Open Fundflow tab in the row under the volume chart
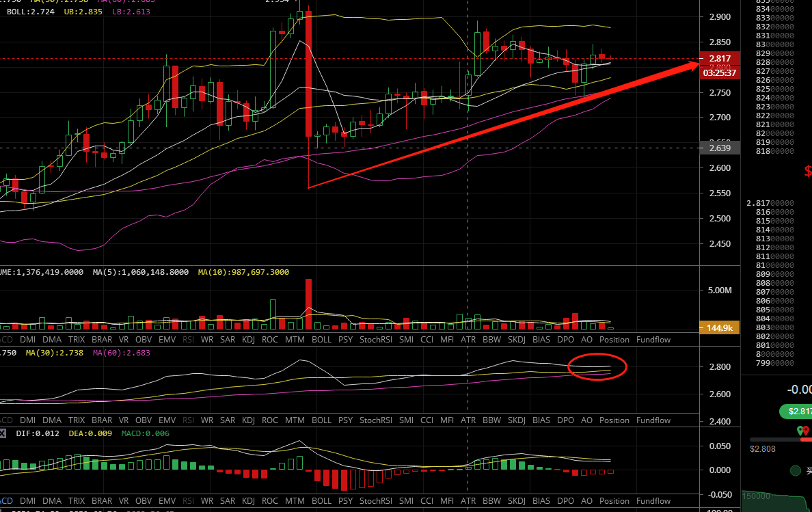Viewport: 812px width, 512px height. tap(653, 340)
